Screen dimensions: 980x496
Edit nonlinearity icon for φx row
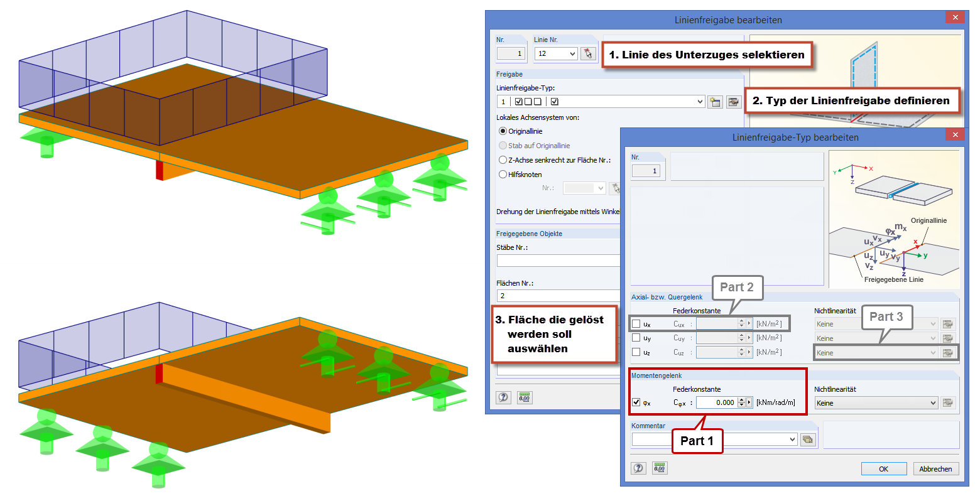pyautogui.click(x=948, y=403)
